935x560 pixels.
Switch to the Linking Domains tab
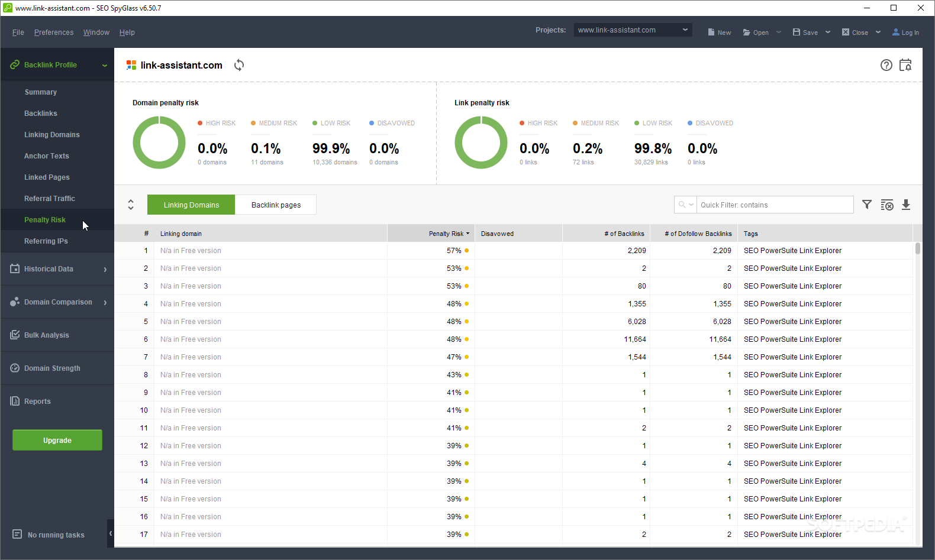pyautogui.click(x=191, y=205)
